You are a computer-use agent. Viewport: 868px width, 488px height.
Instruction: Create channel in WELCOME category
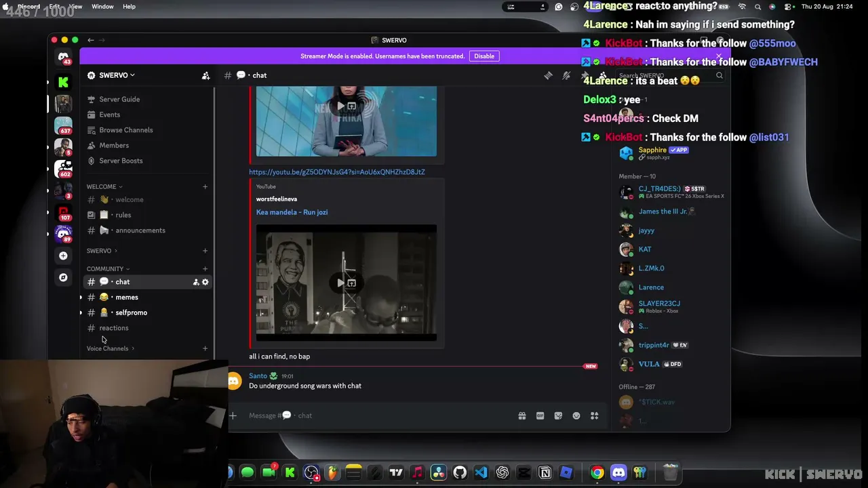[x=205, y=186]
